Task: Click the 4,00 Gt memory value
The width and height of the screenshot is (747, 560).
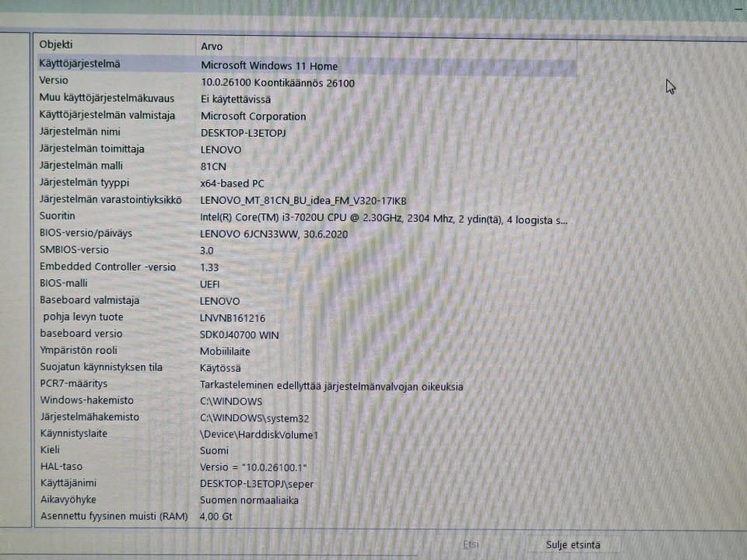Action: click(x=216, y=516)
